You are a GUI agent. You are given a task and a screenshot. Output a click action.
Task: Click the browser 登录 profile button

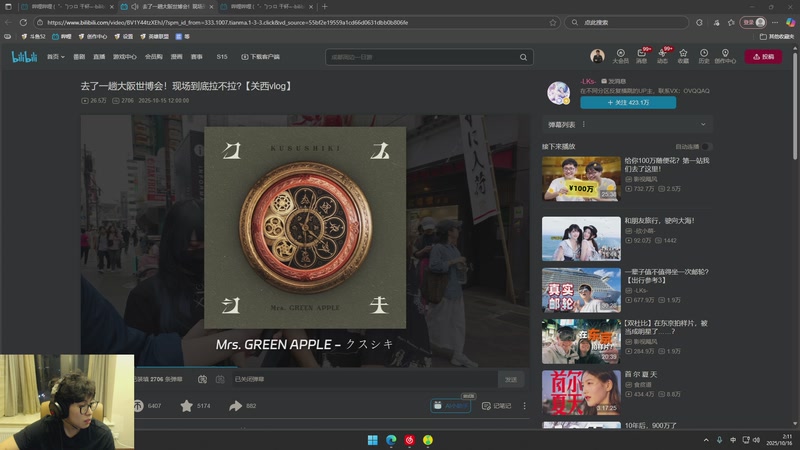(x=754, y=22)
